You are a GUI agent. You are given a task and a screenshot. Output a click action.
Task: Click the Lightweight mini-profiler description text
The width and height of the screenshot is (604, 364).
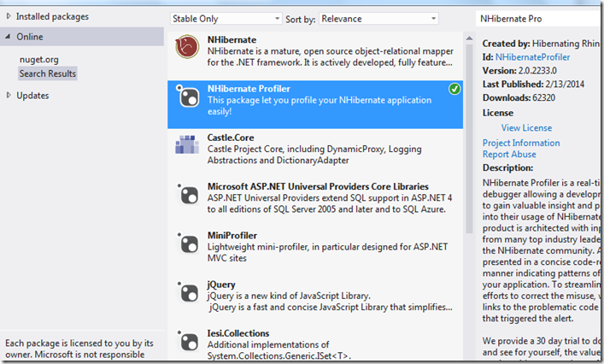click(x=327, y=252)
